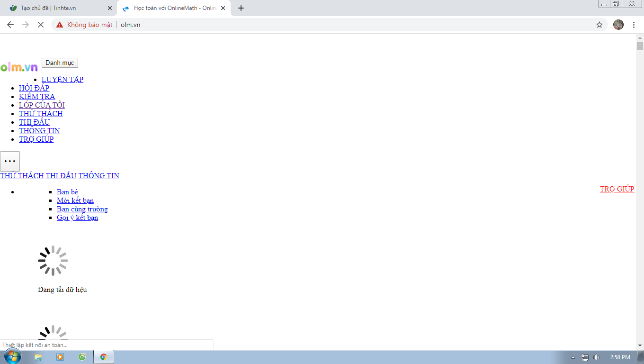The width and height of the screenshot is (644, 364).
Task: Open the Bạn bè link
Action: tap(67, 192)
